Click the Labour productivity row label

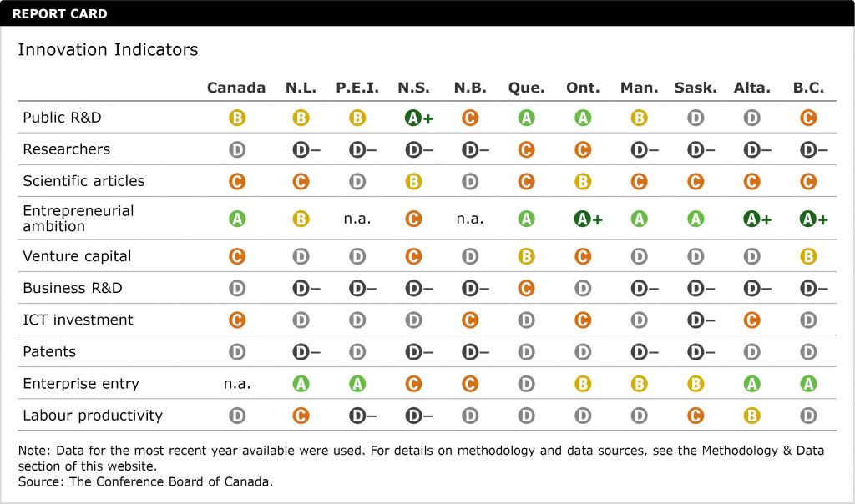click(x=93, y=416)
